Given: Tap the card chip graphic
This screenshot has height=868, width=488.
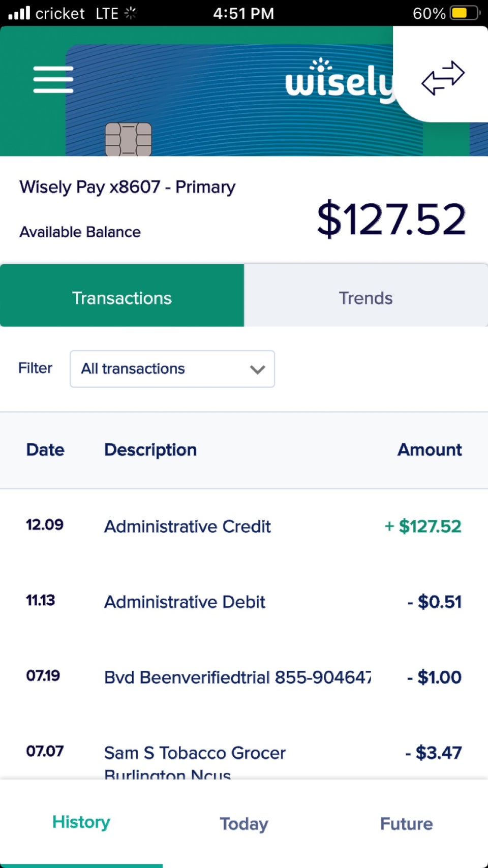Looking at the screenshot, I should click(x=128, y=139).
